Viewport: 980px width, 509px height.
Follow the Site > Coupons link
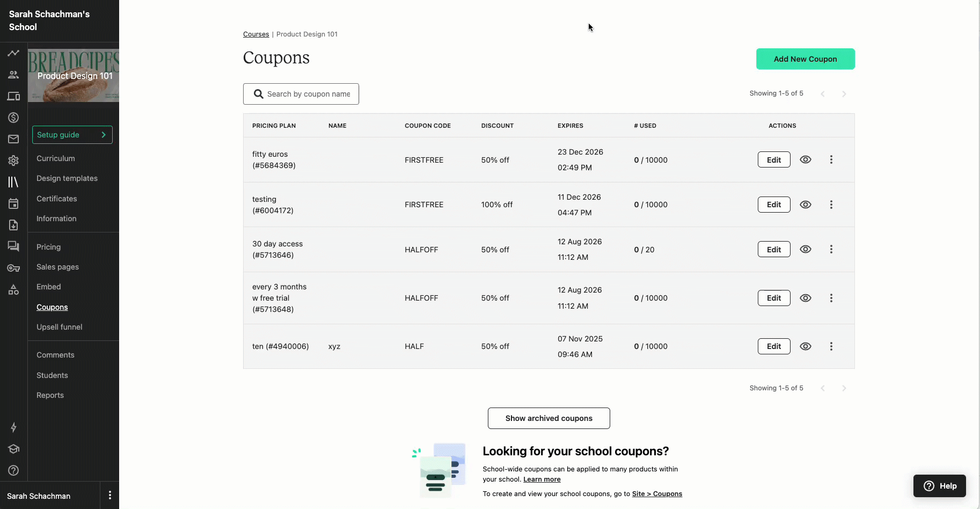[657, 494]
